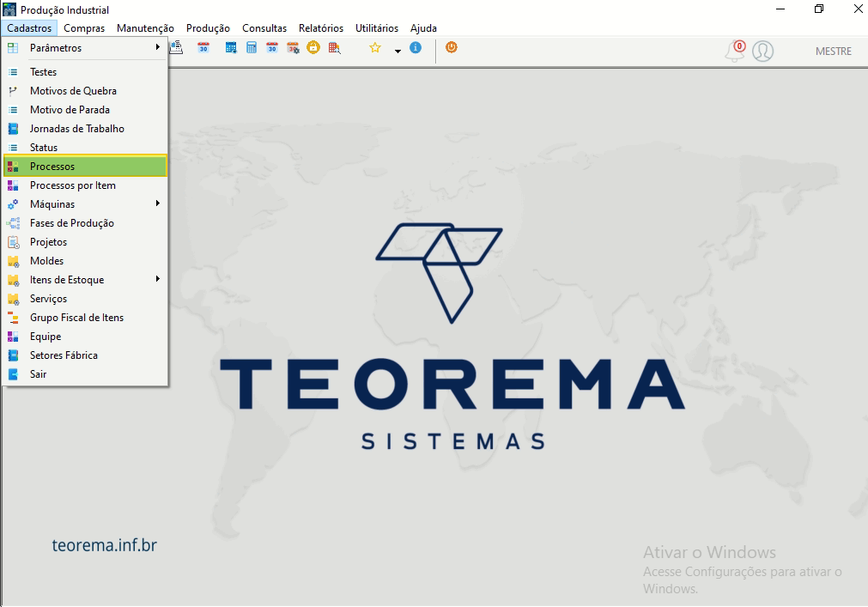The width and height of the screenshot is (868, 607).
Task: Open the notifications bell icon
Action: pos(735,51)
